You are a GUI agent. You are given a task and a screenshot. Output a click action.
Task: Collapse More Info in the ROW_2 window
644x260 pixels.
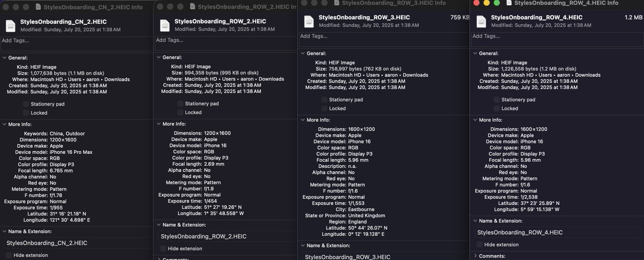[x=158, y=124]
